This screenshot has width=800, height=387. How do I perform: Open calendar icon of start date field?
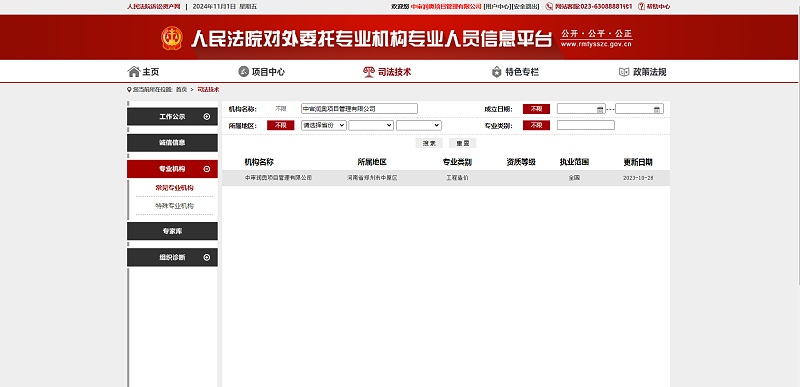pyautogui.click(x=600, y=109)
